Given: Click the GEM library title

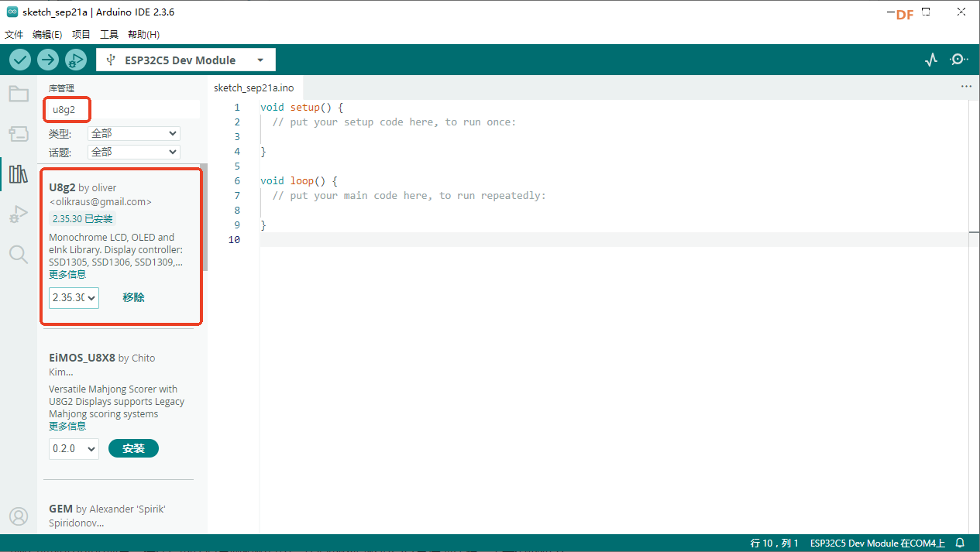Looking at the screenshot, I should [x=60, y=509].
